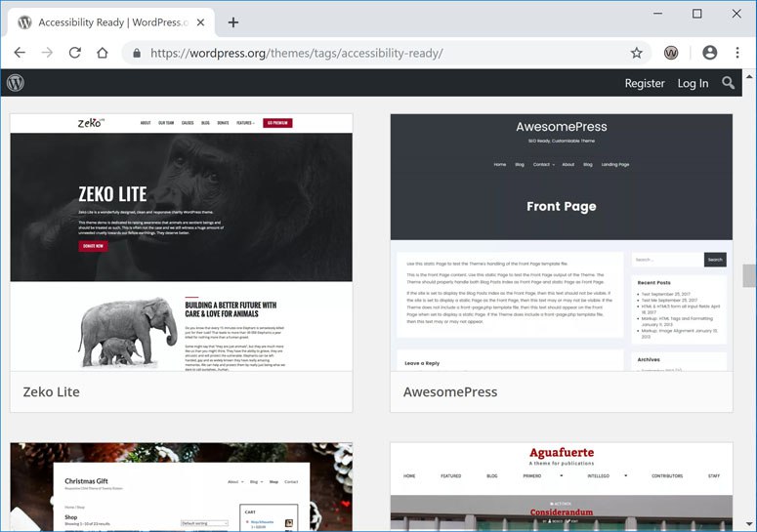Open the Chrome profile avatar
The height and width of the screenshot is (532, 757).
[x=710, y=53]
